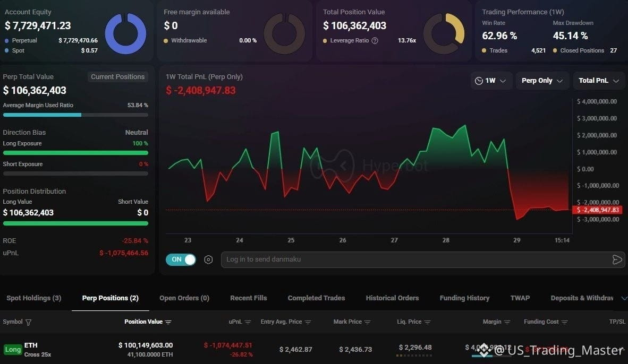Open the Funding History tab
Screen dimensions: 628x364
coord(464,298)
